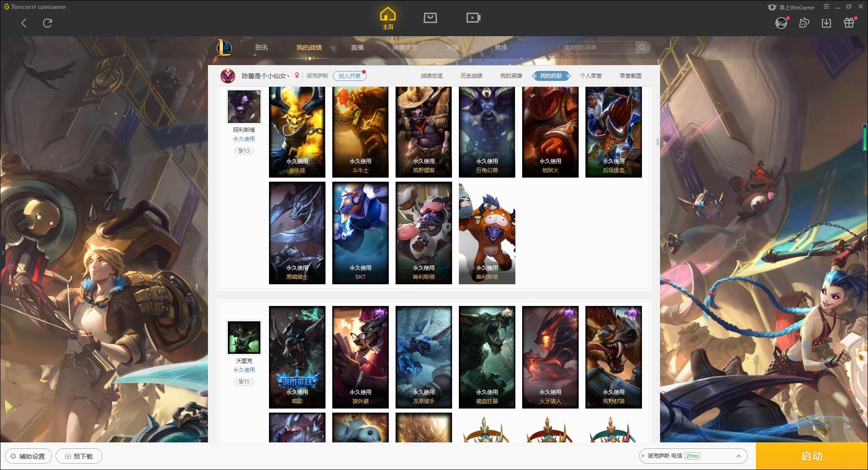The height and width of the screenshot is (470, 868).
Task: Switch to the 发现 tab
Action: [x=453, y=47]
